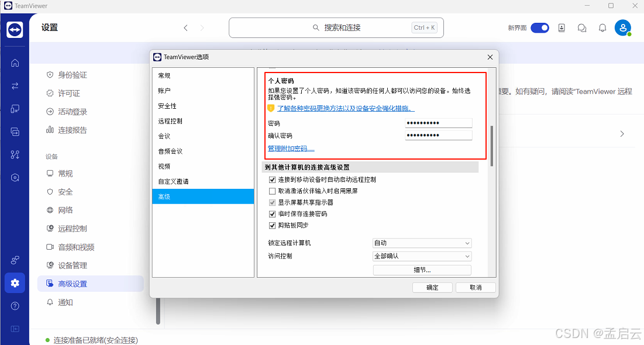Image resolution: width=644 pixels, height=345 pixels.
Task: Open the chat bubbles icon in header
Action: [582, 28]
